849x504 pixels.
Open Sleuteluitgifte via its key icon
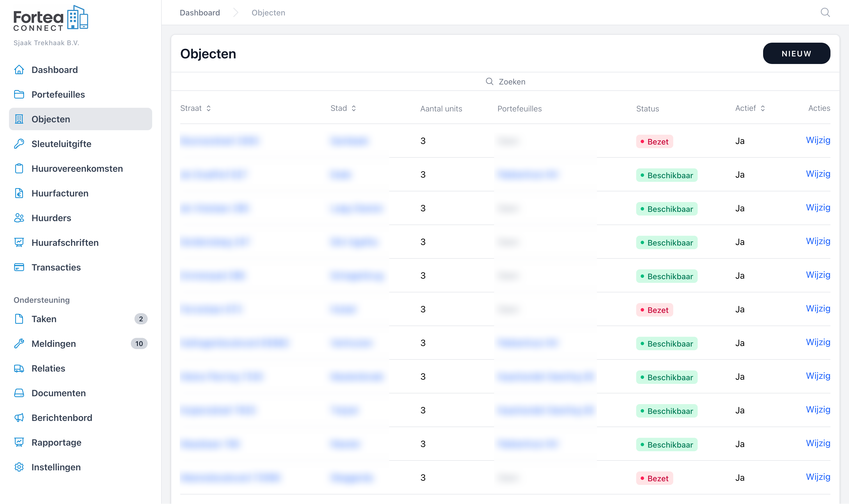pyautogui.click(x=19, y=144)
